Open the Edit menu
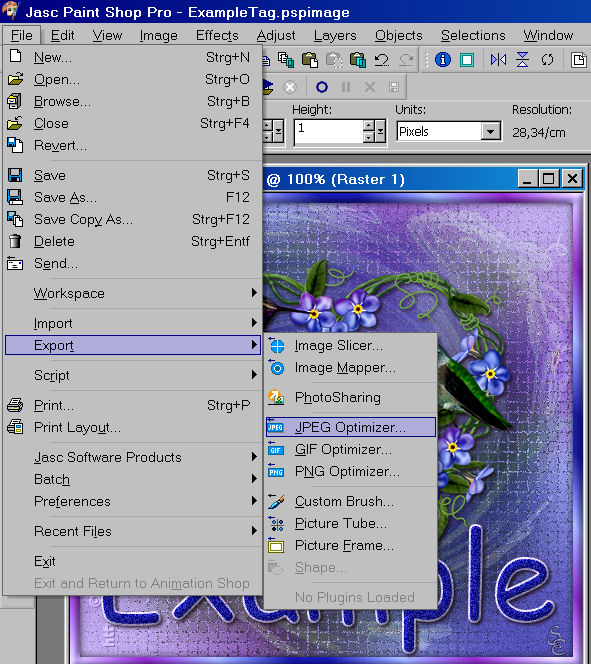The height and width of the screenshot is (664, 591). point(63,35)
